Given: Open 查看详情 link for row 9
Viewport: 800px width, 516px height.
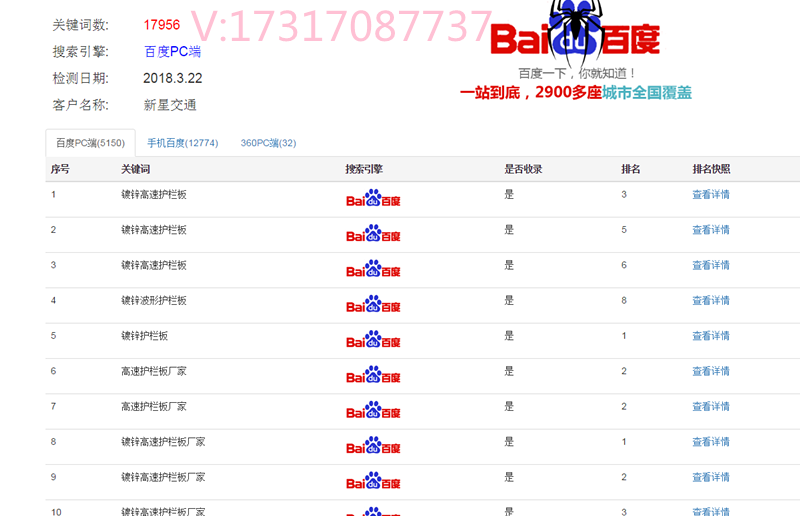Looking at the screenshot, I should (711, 477).
